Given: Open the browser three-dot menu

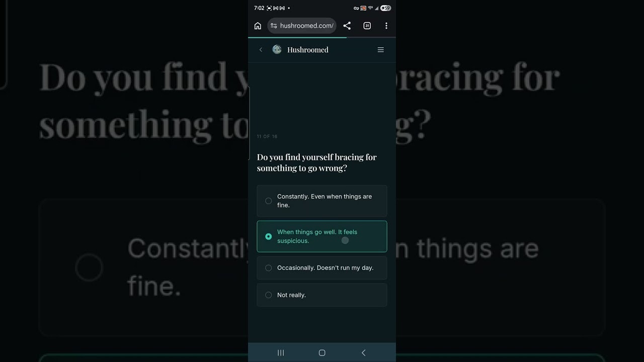Looking at the screenshot, I should tap(386, 26).
